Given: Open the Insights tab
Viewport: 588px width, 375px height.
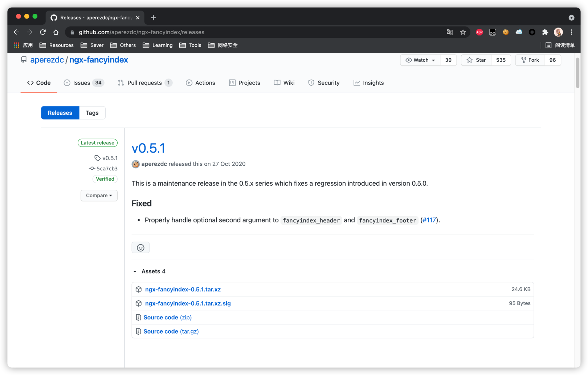Looking at the screenshot, I should 368,82.
